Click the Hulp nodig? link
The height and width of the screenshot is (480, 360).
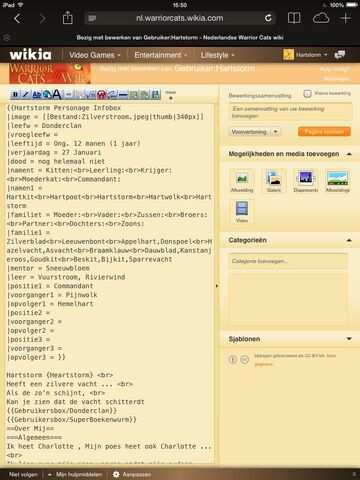(x=335, y=69)
